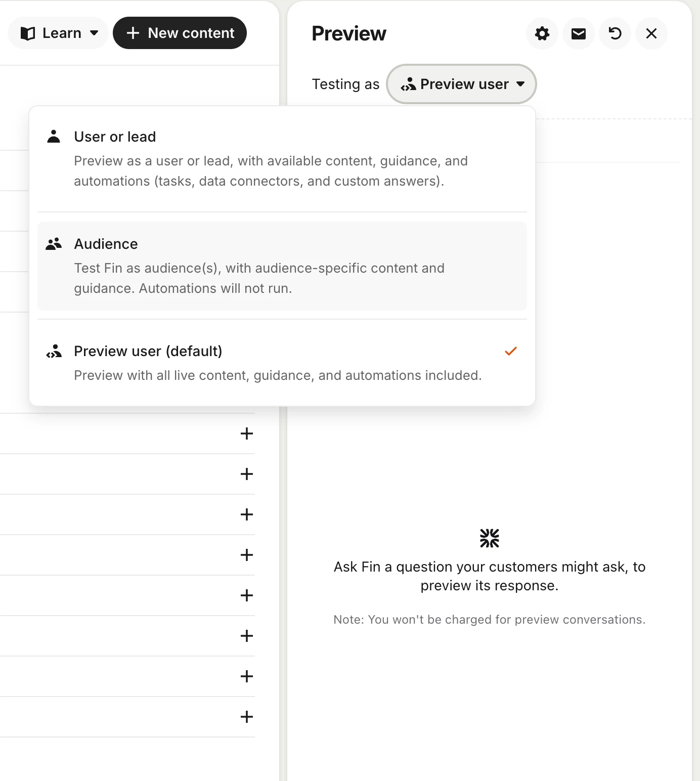Image resolution: width=700 pixels, height=781 pixels.
Task: Click the New content button
Action: pos(180,33)
